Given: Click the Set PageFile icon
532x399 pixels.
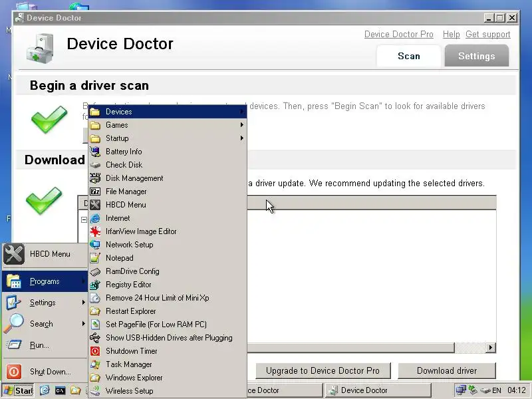Looking at the screenshot, I should [95, 325].
